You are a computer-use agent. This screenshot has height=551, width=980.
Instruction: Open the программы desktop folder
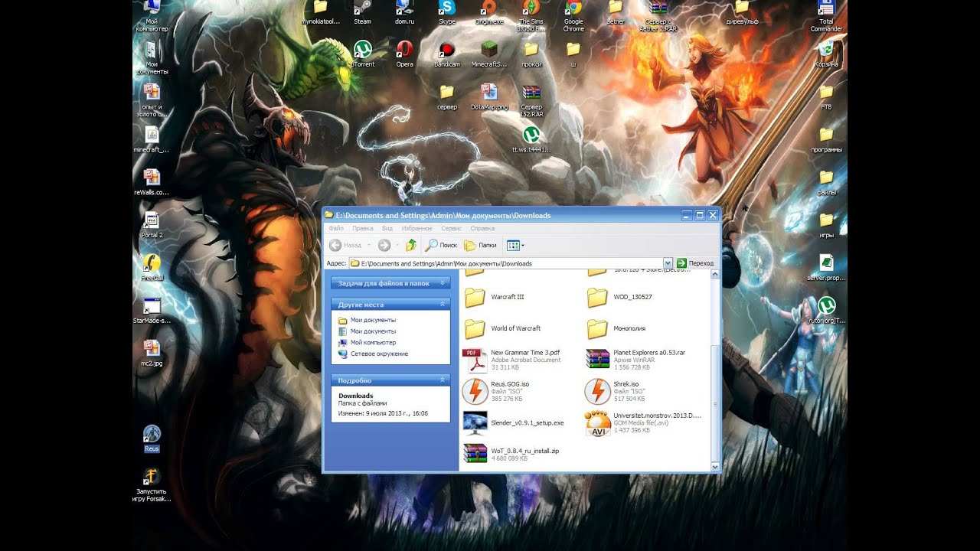(x=826, y=140)
